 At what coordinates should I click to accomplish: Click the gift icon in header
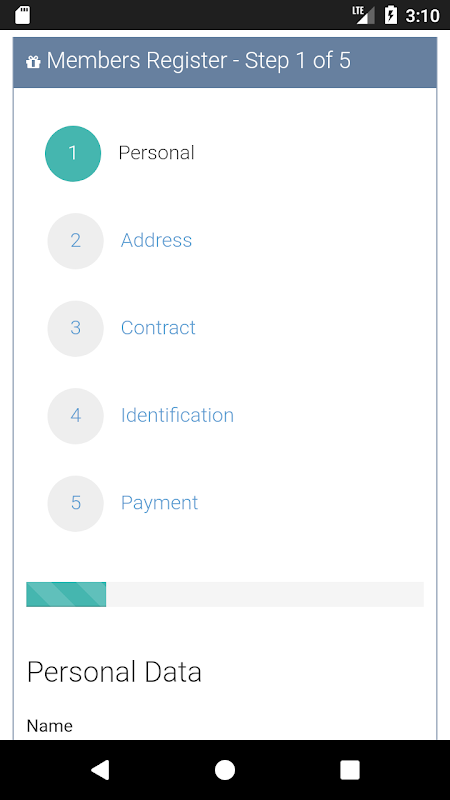33,62
